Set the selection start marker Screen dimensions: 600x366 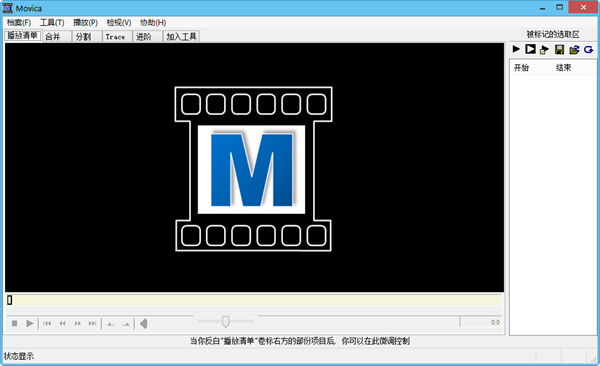(111, 324)
